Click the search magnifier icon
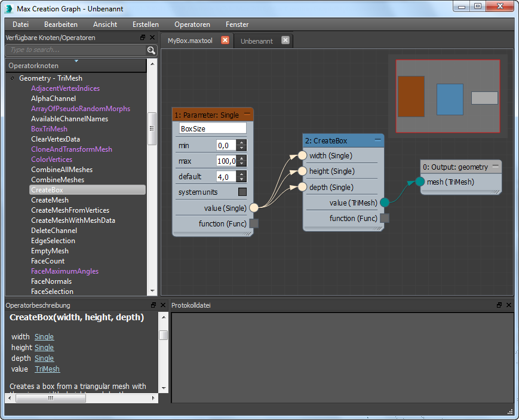The height and width of the screenshot is (420, 519). pyautogui.click(x=151, y=50)
